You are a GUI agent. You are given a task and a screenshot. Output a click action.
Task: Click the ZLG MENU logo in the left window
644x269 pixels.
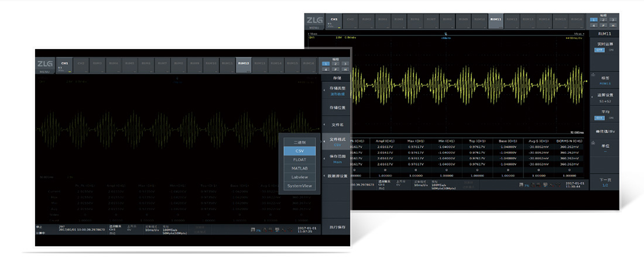(45, 66)
